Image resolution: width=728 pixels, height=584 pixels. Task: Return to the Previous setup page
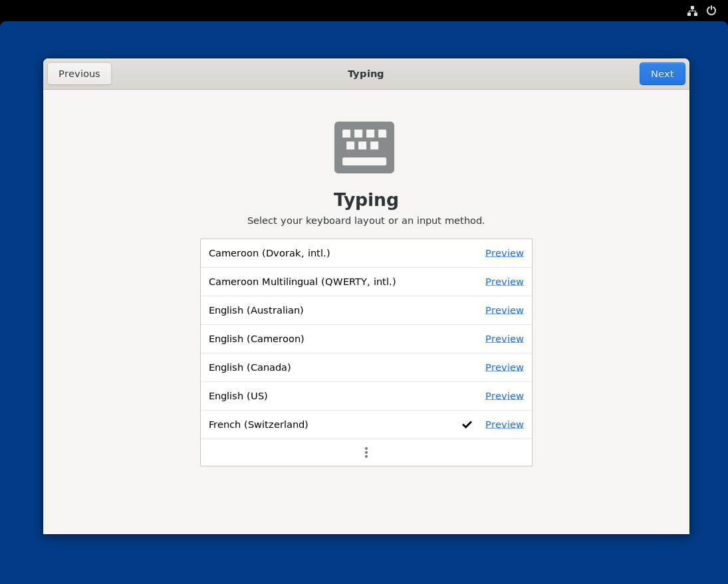point(79,74)
